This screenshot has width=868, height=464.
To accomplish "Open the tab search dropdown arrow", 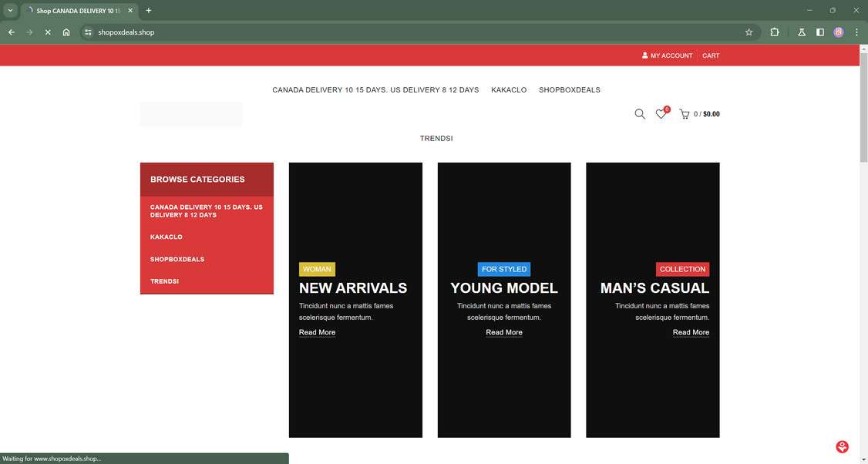I will 10,11.
